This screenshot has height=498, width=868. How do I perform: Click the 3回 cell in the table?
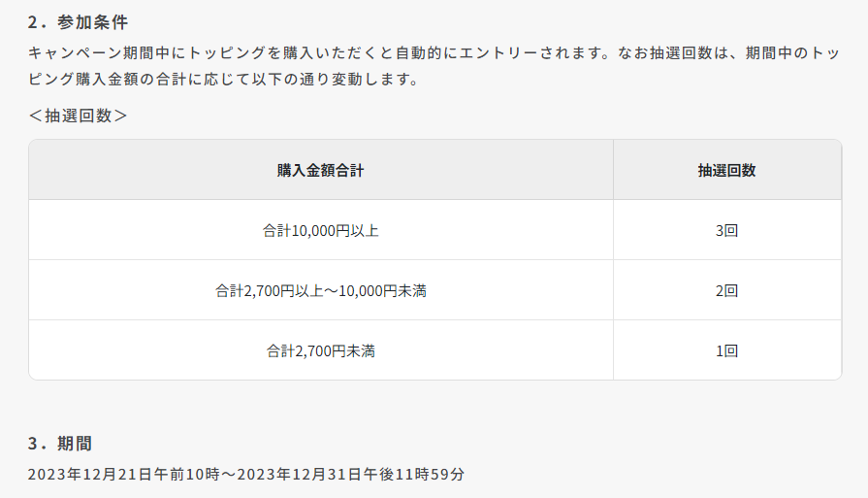[x=726, y=230]
